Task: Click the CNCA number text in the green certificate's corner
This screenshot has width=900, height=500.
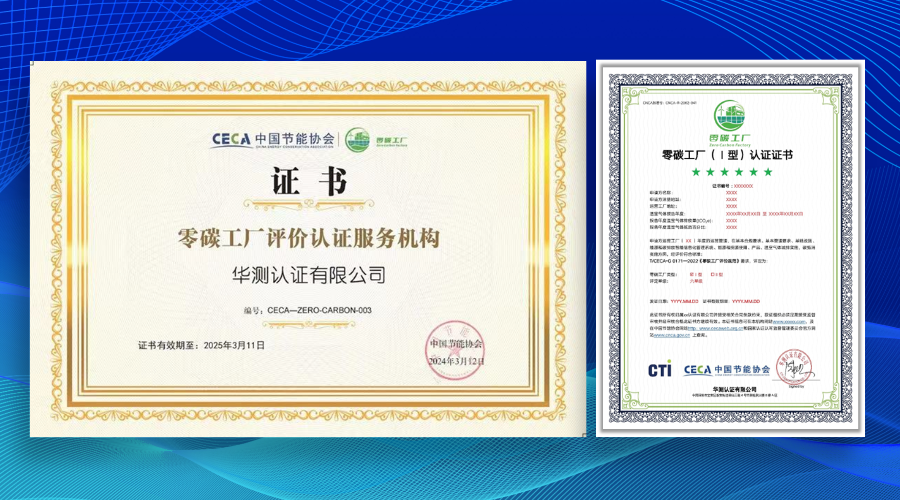Action: (x=669, y=103)
